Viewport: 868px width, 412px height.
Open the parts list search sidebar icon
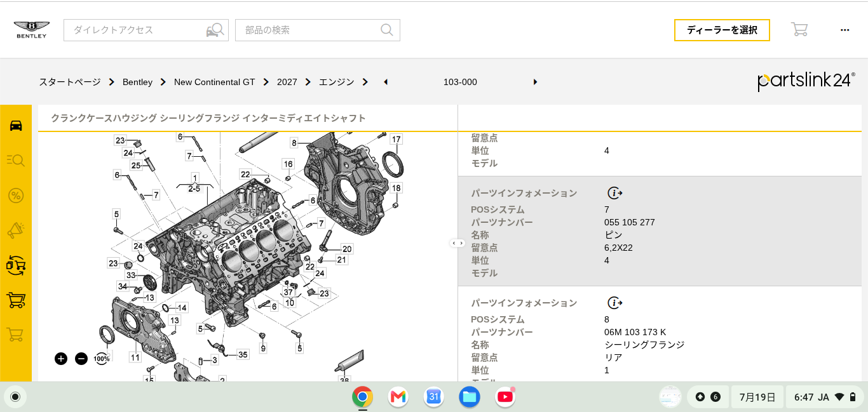click(x=16, y=160)
